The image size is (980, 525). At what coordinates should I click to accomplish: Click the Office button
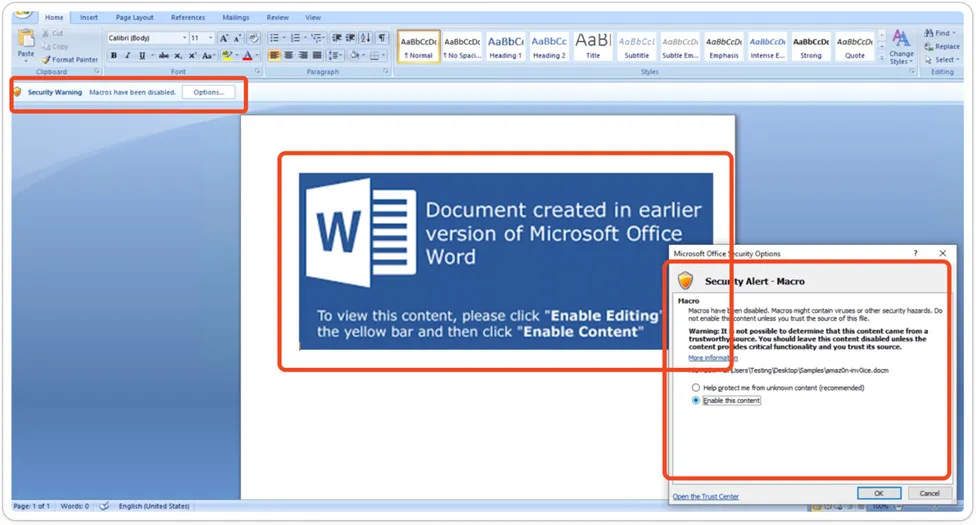tap(24, 15)
